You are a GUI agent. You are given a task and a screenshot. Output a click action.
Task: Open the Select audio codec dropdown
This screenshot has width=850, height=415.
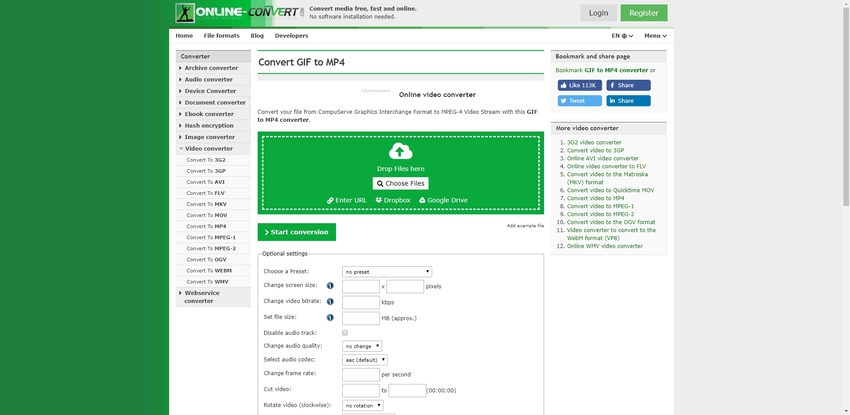click(364, 359)
